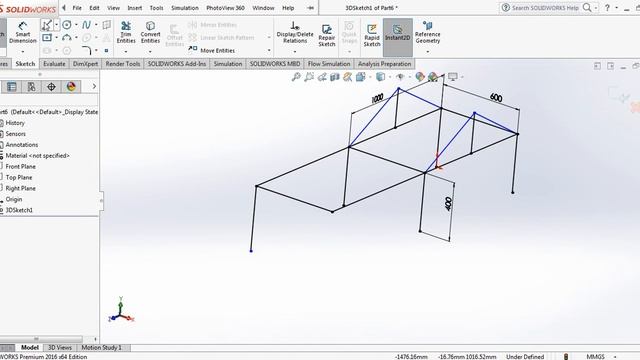Expand the Display/Delete Relations dropdown arrow

point(295,52)
